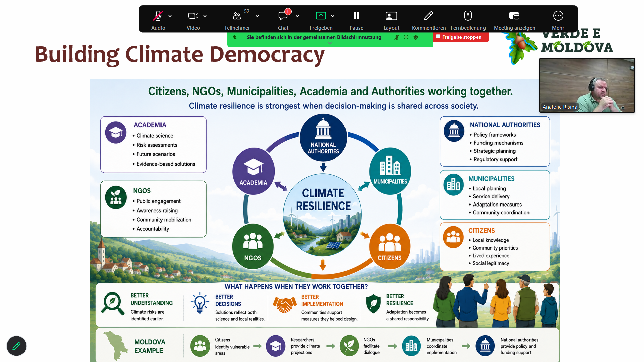Click the green arrow icon on sharing bar

(235, 37)
